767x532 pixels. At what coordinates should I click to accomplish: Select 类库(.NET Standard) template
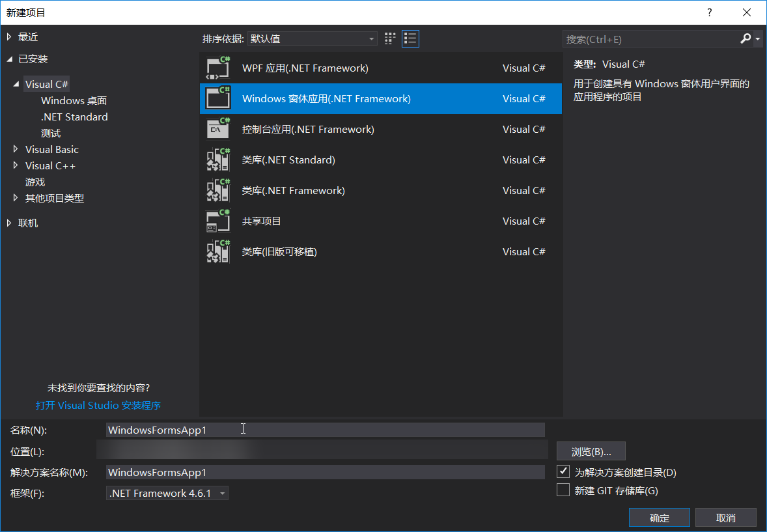pos(380,160)
